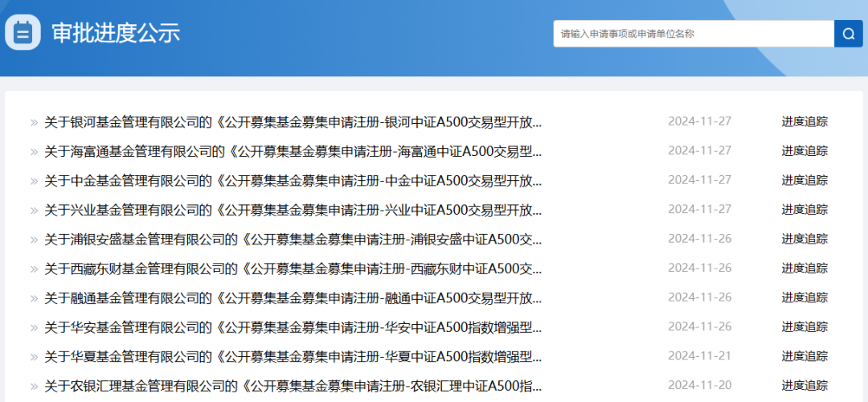Track progress for 华夏基金 dated 2024-11-21
Screen dimensions: 868x402
[x=805, y=356]
